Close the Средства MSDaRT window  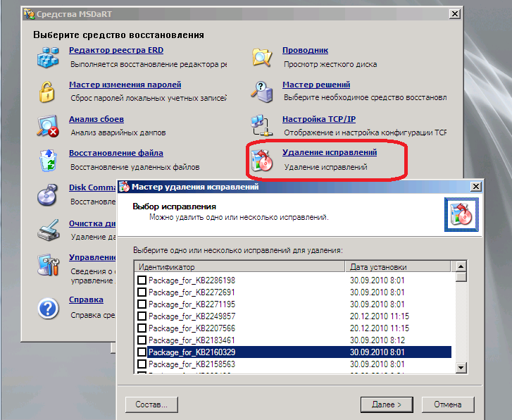pyautogui.click(x=454, y=13)
